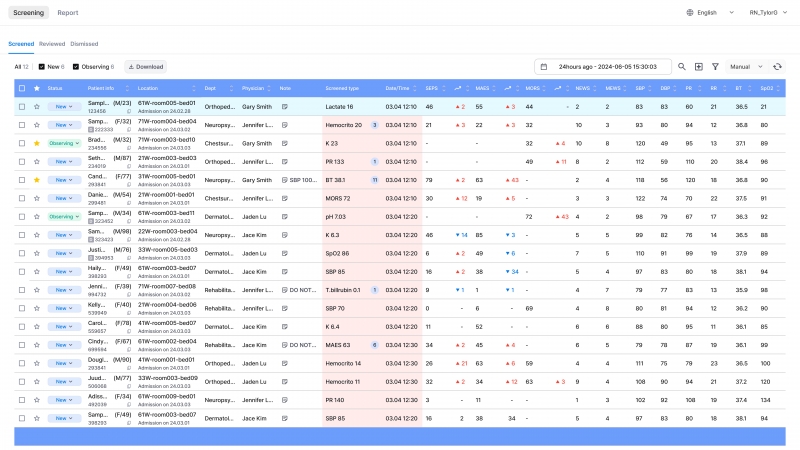
Task: Check the select-all checkbox in table header
Action: click(22, 89)
